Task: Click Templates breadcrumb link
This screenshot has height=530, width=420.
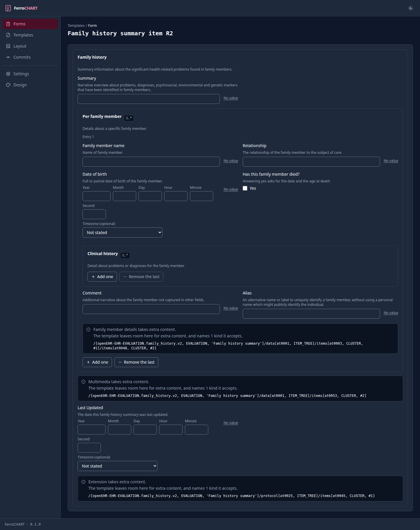Action: [x=76, y=26]
